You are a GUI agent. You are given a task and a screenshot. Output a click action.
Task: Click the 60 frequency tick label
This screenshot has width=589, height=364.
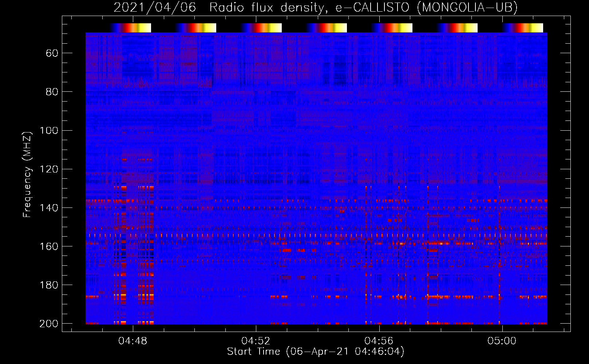tap(52, 54)
